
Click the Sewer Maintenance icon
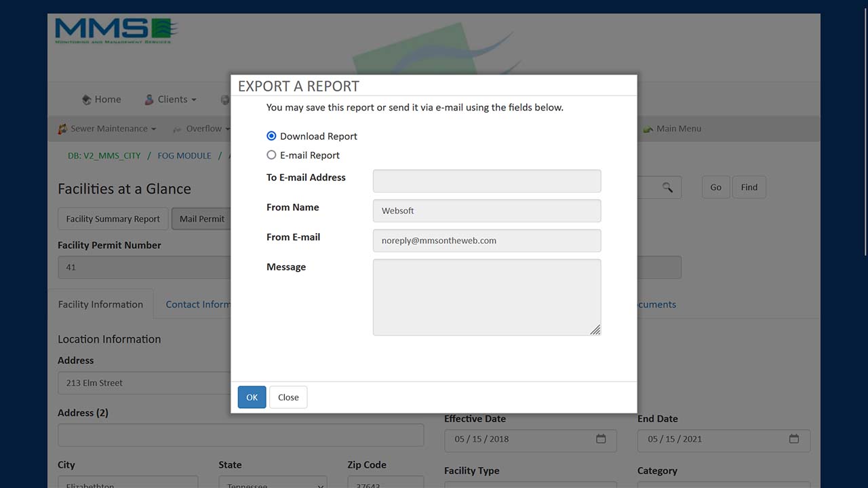click(x=62, y=129)
